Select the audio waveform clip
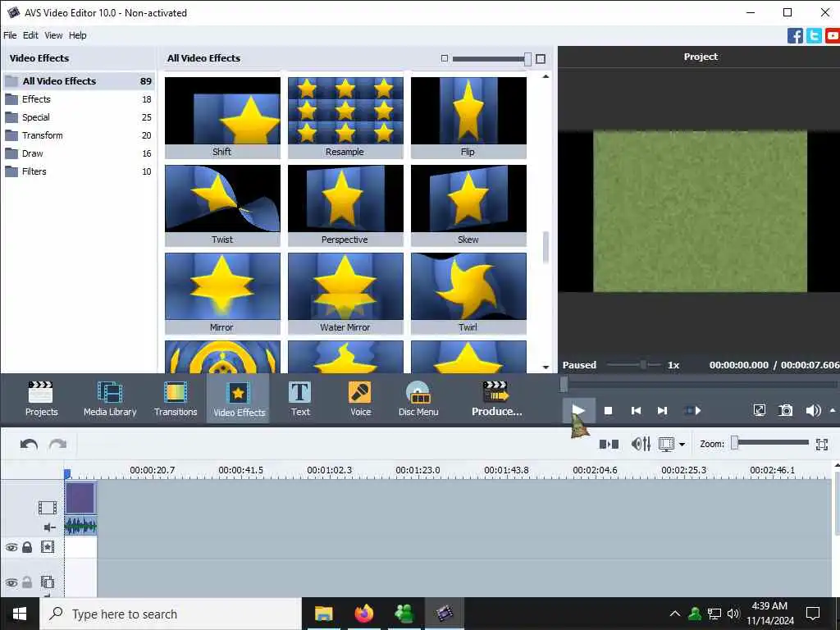 click(80, 526)
